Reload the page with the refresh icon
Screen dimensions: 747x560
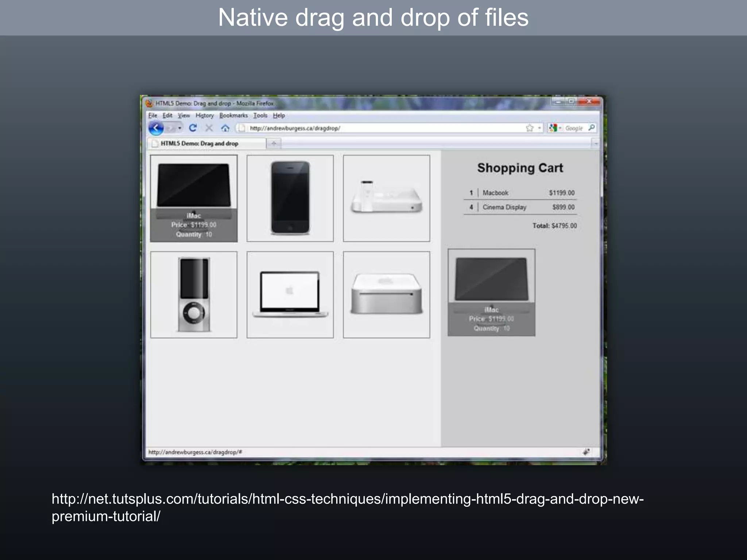193,128
